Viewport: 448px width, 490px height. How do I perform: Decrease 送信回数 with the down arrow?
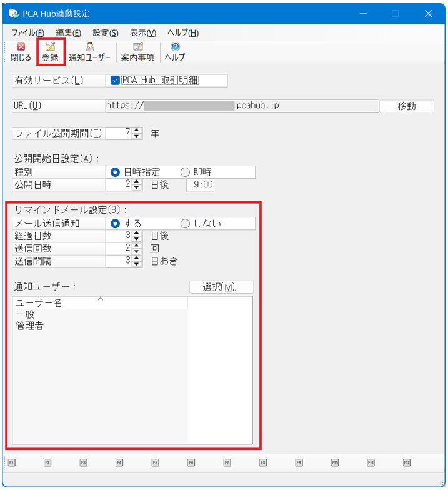[136, 251]
